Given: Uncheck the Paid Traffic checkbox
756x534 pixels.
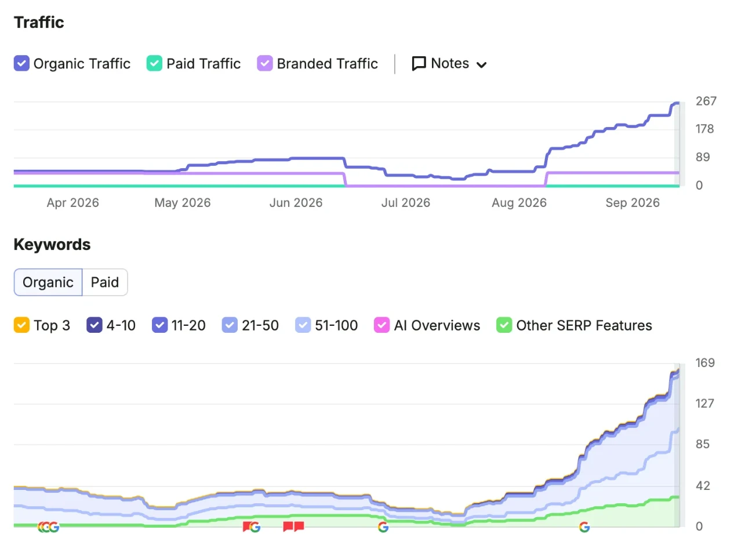Looking at the screenshot, I should [x=154, y=63].
